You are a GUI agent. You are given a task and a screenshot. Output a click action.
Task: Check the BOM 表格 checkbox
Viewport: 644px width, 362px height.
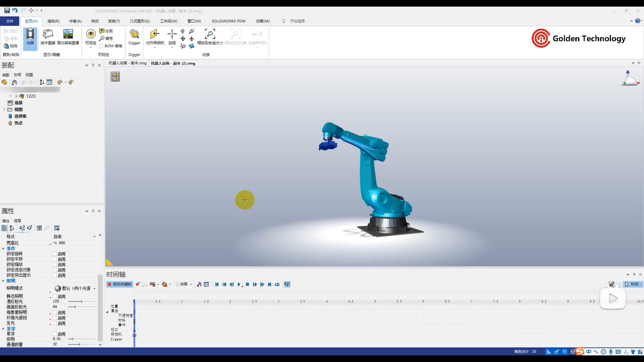[101, 46]
